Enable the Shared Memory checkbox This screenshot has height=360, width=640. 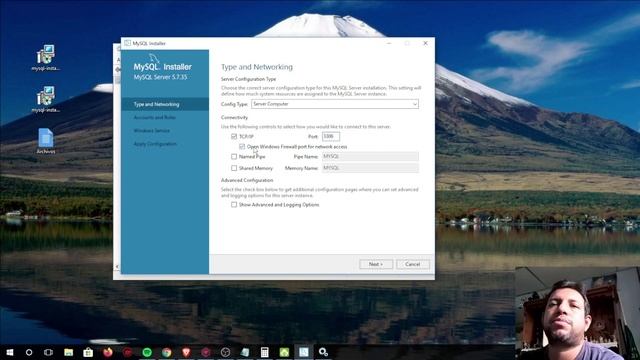click(234, 168)
